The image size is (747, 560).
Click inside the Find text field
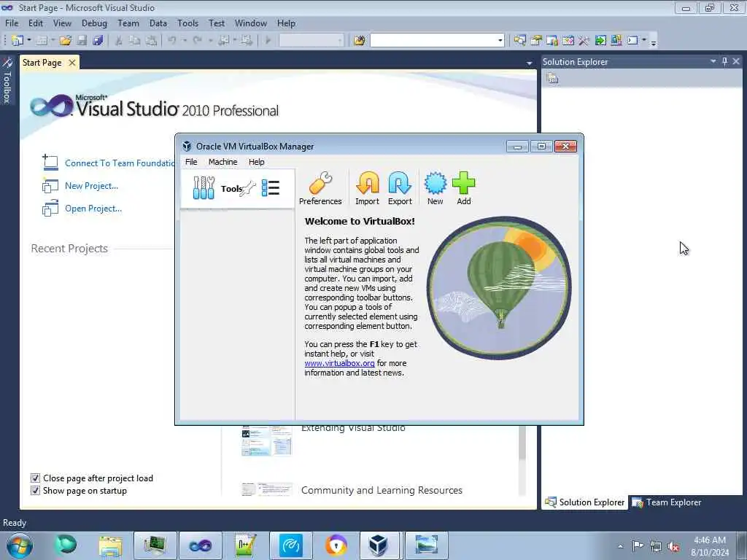pos(433,41)
